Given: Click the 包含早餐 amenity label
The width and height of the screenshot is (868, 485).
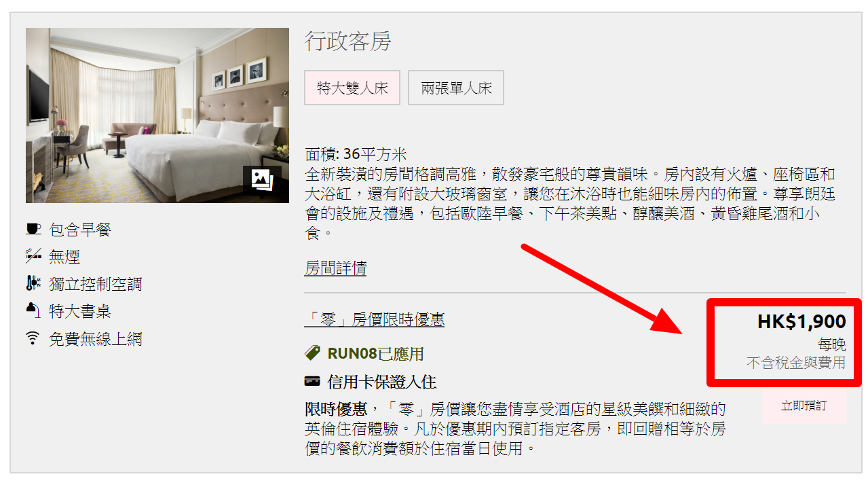Looking at the screenshot, I should pos(80,230).
